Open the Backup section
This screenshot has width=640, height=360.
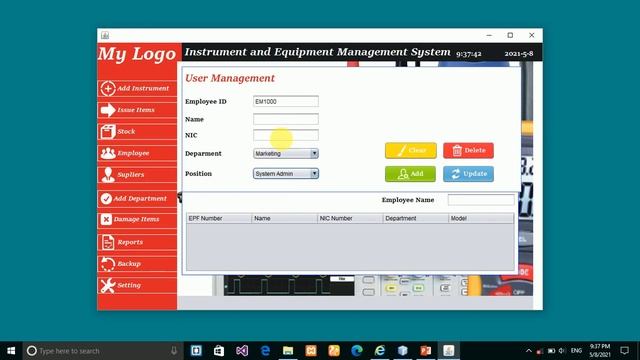(137, 264)
